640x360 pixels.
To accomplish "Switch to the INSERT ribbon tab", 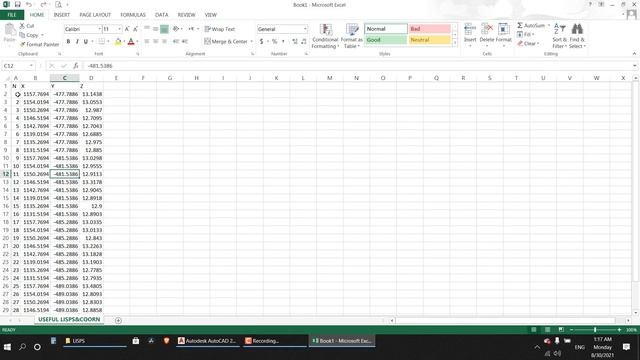I will coord(62,15).
